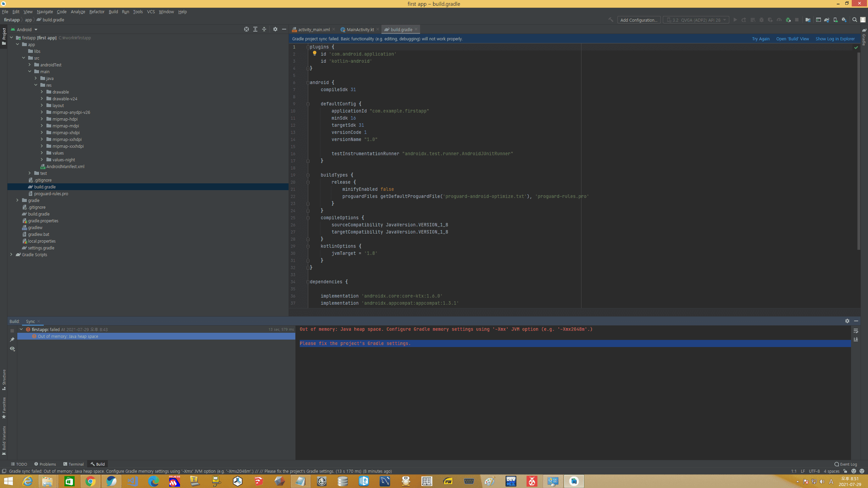Click the intention lightbulb in the editor

click(314, 53)
